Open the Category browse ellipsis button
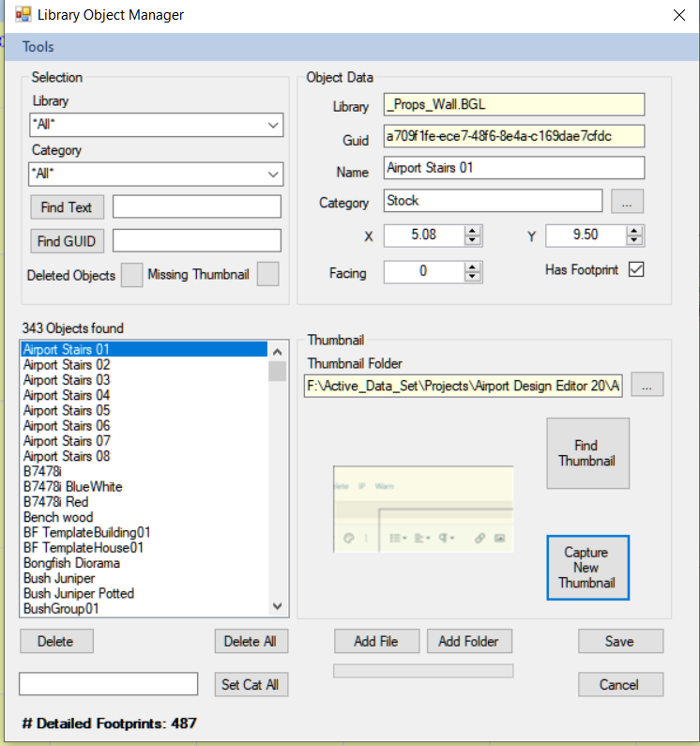This screenshot has width=700, height=746. [x=626, y=201]
